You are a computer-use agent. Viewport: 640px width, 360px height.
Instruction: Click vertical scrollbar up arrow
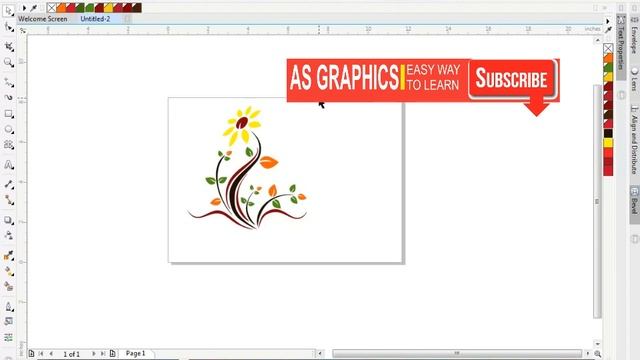point(598,40)
